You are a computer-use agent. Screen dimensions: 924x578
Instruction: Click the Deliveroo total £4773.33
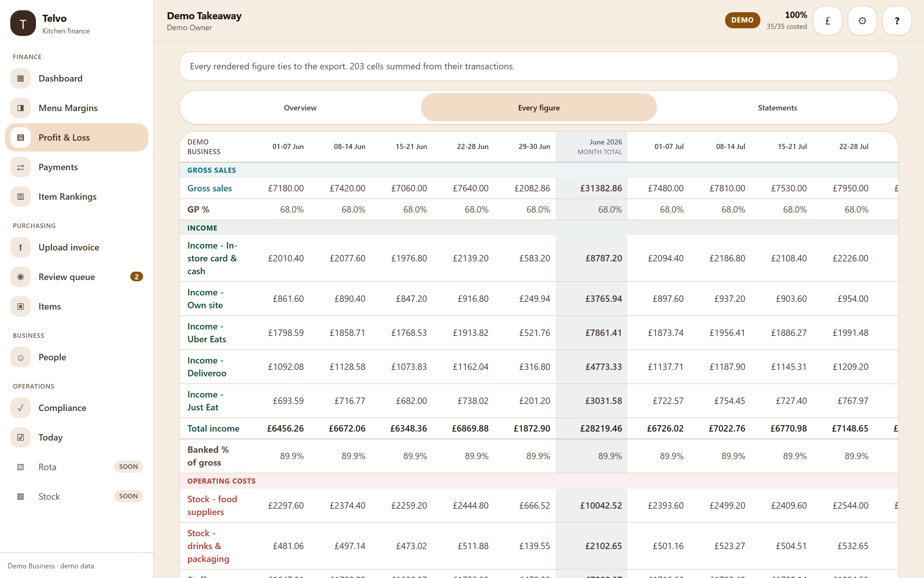tap(604, 367)
